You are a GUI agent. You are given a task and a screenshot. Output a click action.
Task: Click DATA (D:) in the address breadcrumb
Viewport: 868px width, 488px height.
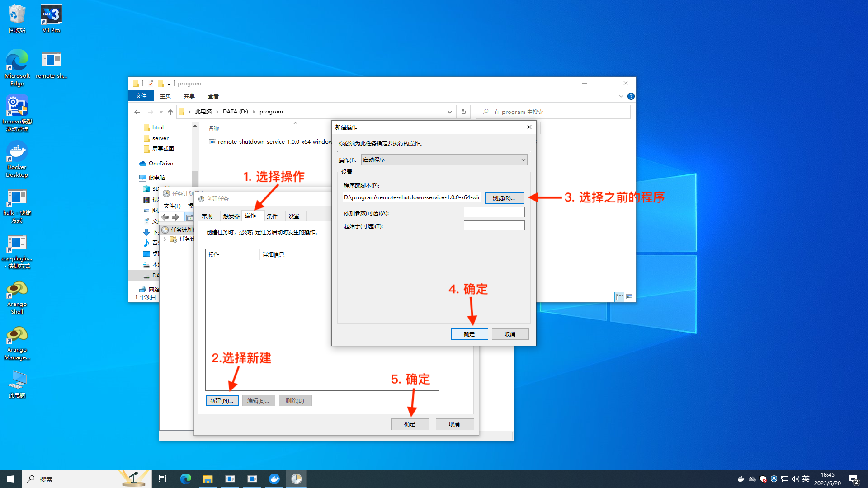(x=235, y=112)
